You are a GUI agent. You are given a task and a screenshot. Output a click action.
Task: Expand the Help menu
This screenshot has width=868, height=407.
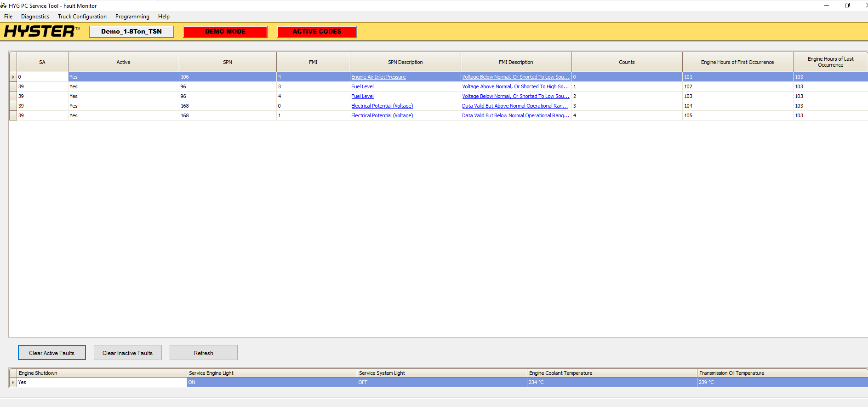[164, 17]
